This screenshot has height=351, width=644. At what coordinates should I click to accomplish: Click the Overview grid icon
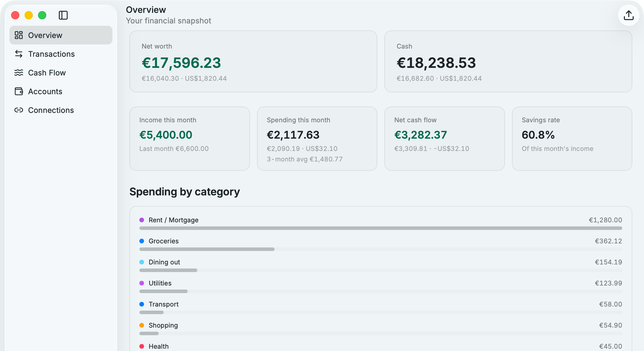[x=19, y=35]
